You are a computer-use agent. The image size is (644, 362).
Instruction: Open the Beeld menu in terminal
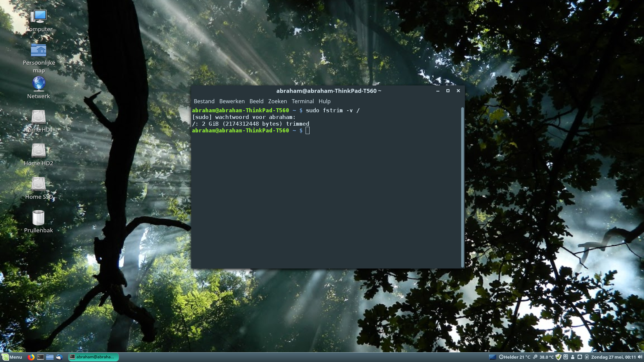256,101
